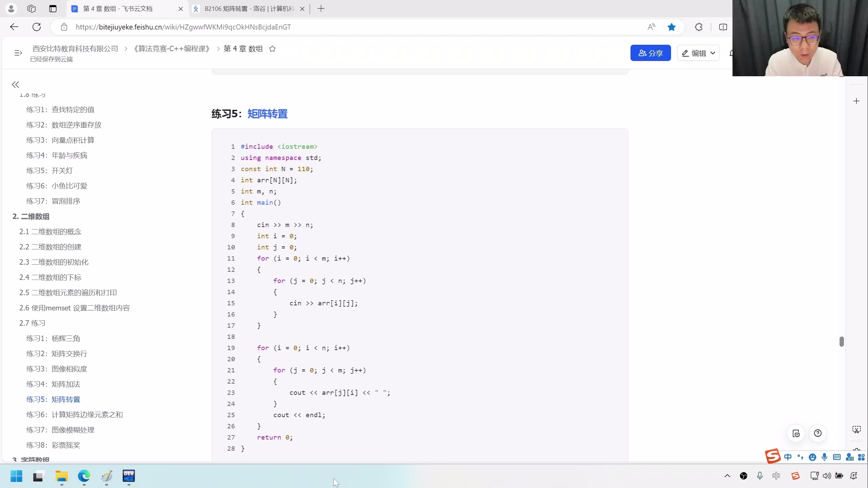Show hidden system tray icons chevron
The width and height of the screenshot is (868, 488).
coord(727,476)
